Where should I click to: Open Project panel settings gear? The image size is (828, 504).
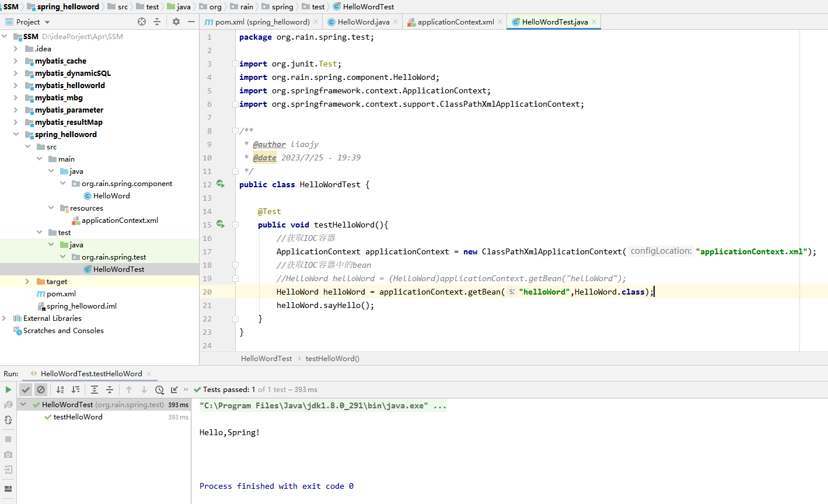coord(176,22)
